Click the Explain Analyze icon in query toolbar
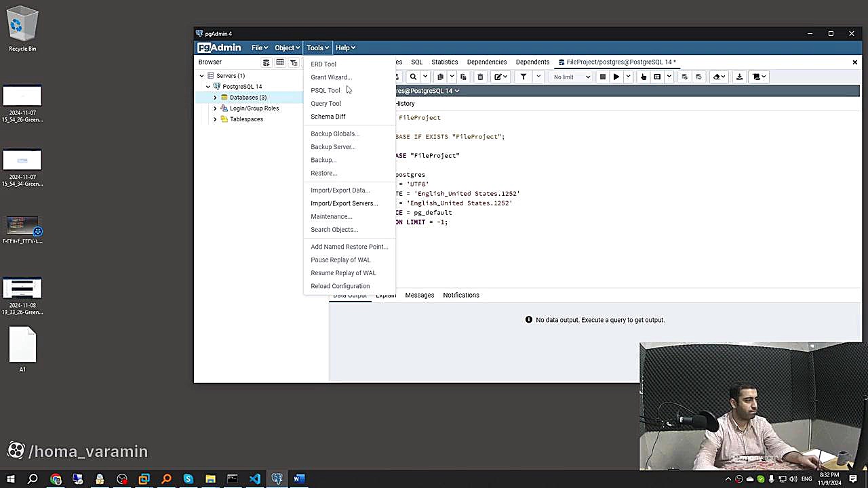Screen dimensions: 868x488 657,77
